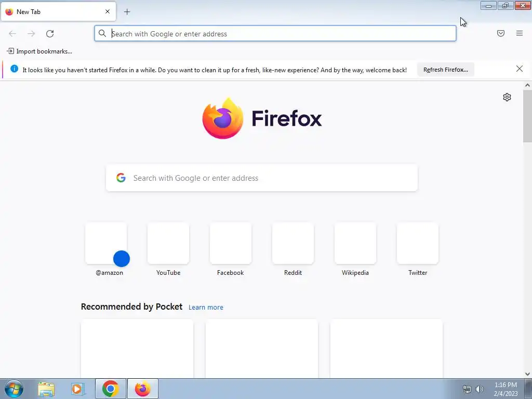Image resolution: width=532 pixels, height=399 pixels.
Task: Click the address bar magnifier icon
Action: (x=102, y=33)
